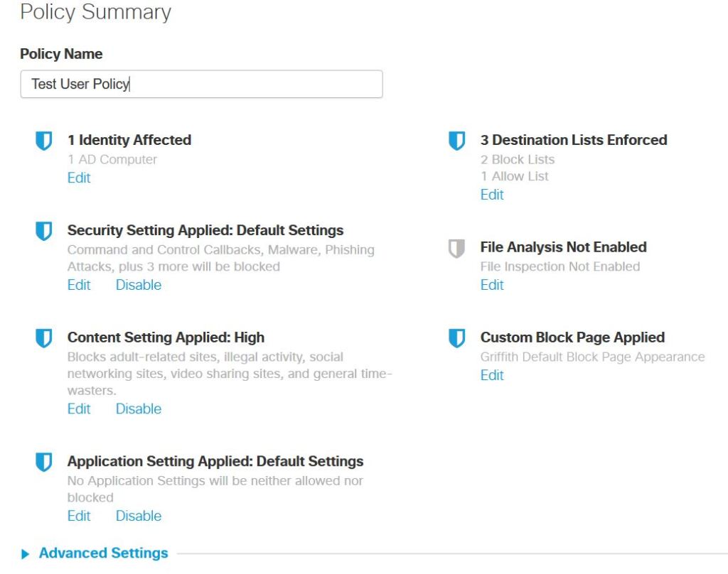Click the shield icon beside 3 Destination Lists Enforced

point(456,141)
